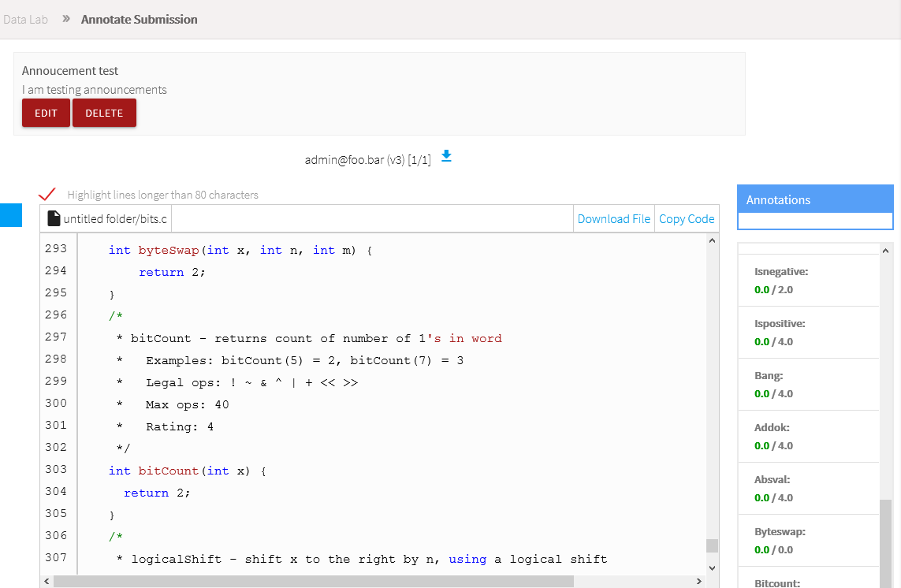
Task: Open the Data Lab breadcrumb
Action: tap(26, 19)
